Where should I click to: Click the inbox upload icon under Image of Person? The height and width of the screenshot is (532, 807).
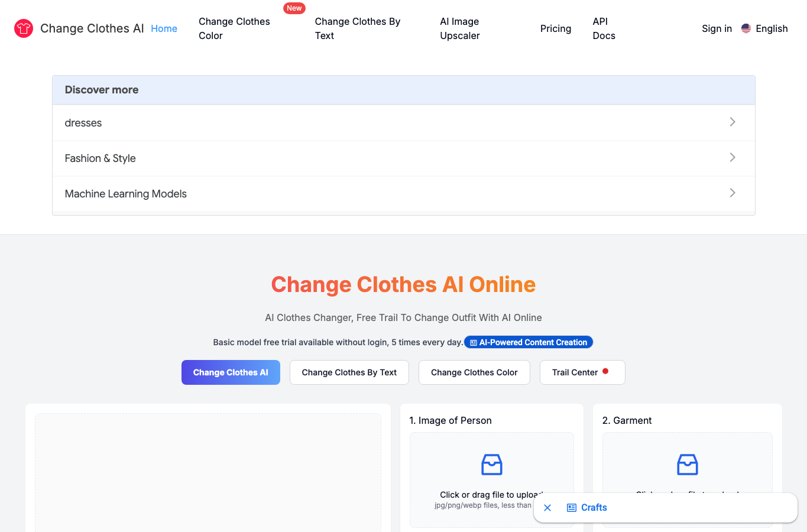(492, 465)
